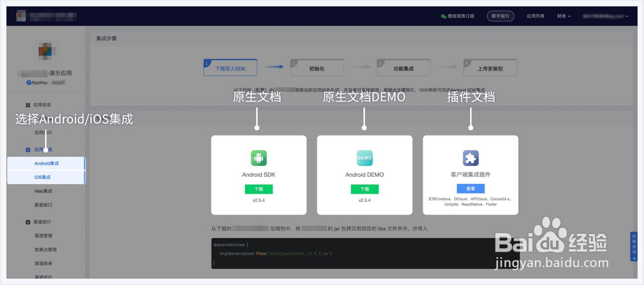This screenshot has width=644, height=285.
Task: Go to step 1 下载导入SDK
Action: 230,68
